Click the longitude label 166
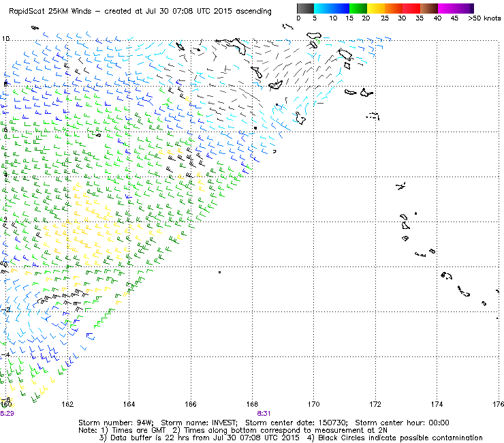504x443 pixels. click(x=191, y=404)
